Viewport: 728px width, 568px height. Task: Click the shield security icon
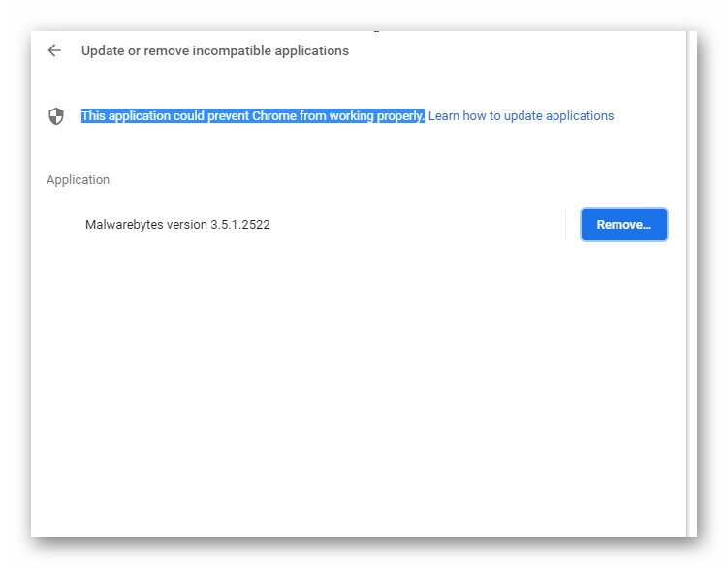(56, 116)
